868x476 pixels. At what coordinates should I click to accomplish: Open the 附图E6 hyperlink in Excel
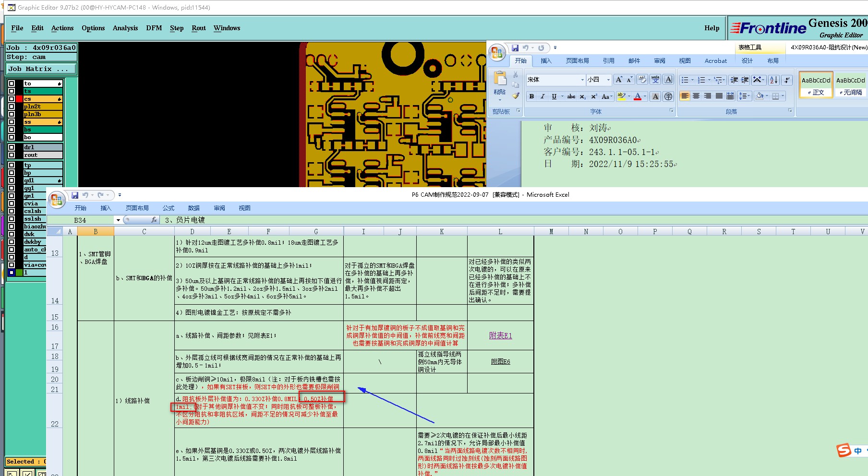click(x=500, y=361)
